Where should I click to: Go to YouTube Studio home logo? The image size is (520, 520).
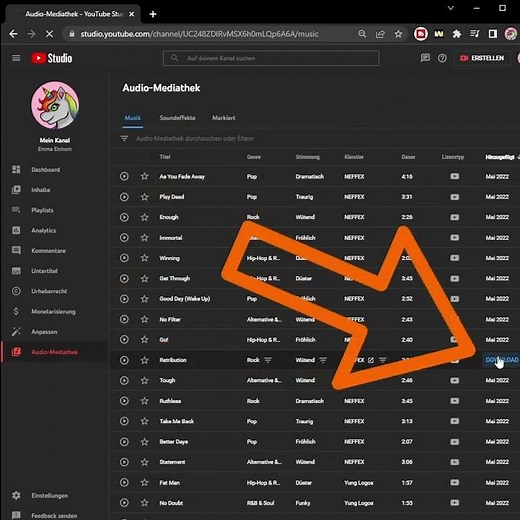(x=52, y=58)
